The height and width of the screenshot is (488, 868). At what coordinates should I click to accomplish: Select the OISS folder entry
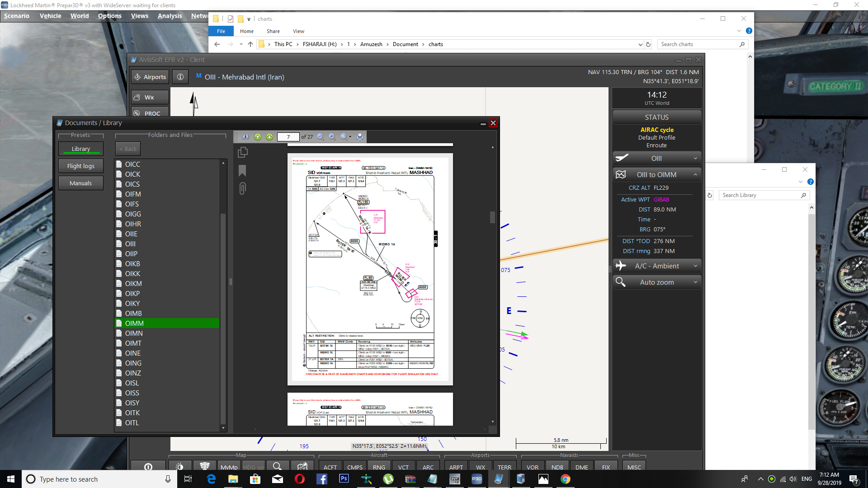[x=167, y=393]
